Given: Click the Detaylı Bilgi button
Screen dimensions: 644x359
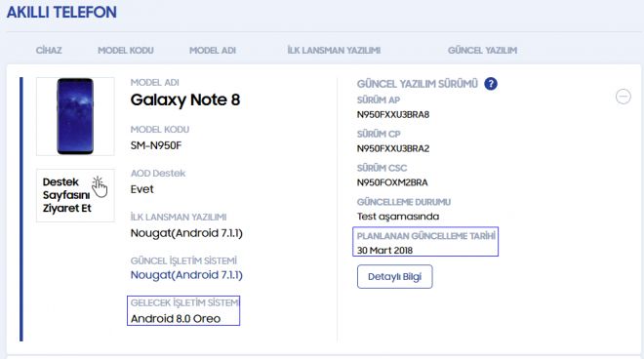Looking at the screenshot, I should click(x=395, y=276).
